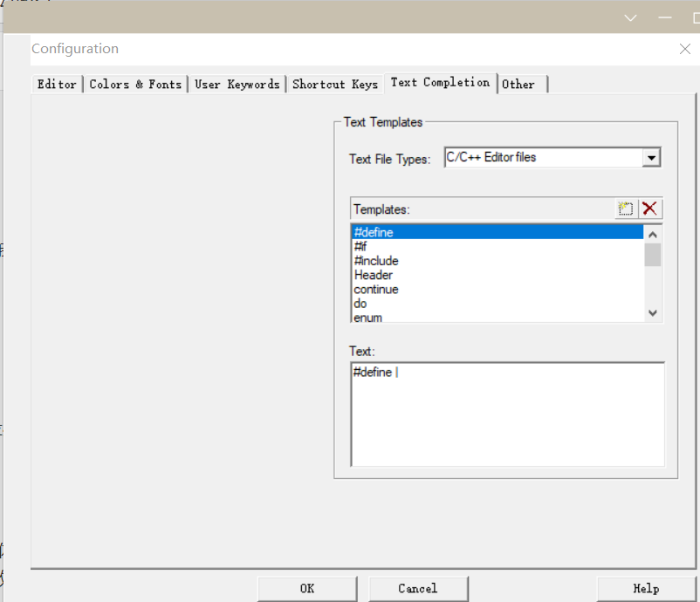Go to the User Keywords tab
Image resolution: width=700 pixels, height=602 pixels.
[237, 85]
